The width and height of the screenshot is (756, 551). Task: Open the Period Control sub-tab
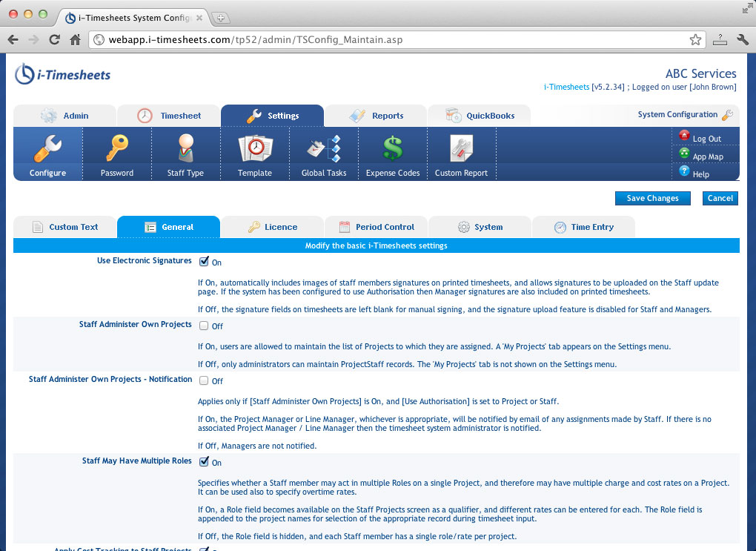tap(376, 227)
